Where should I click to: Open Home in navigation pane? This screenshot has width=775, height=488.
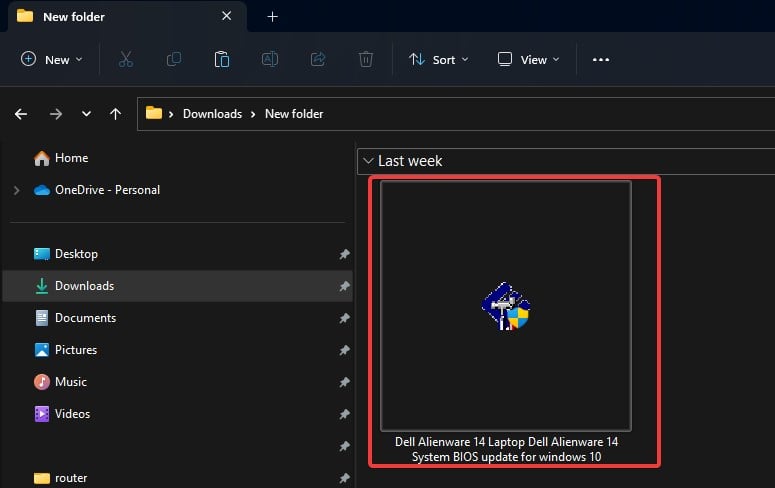tap(61, 158)
